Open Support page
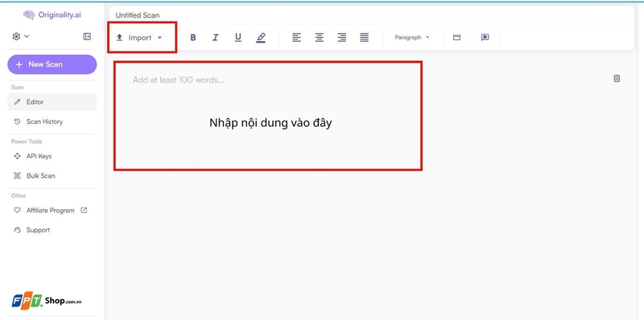The image size is (644, 320). tap(52, 230)
